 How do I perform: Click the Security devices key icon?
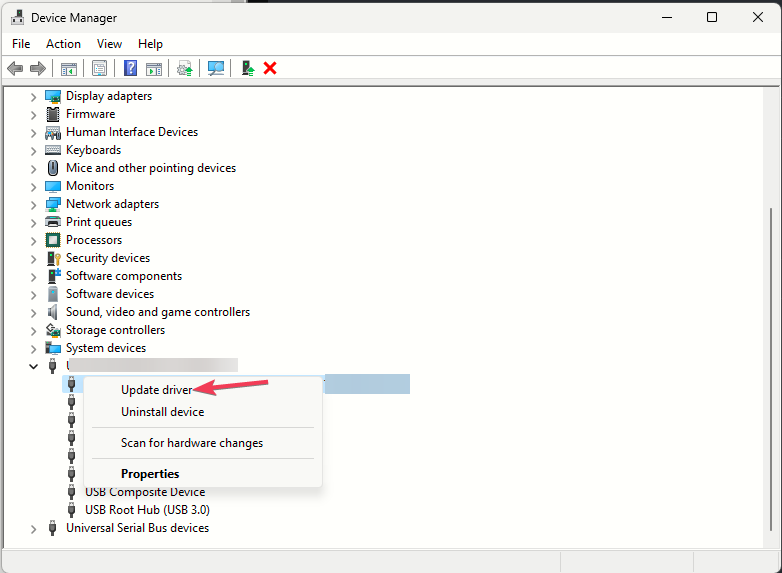click(53, 258)
